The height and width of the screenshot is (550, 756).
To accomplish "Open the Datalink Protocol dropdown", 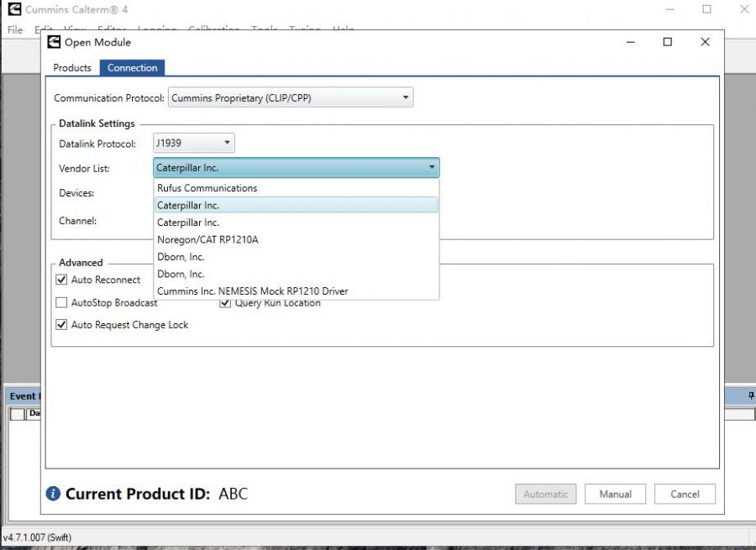I will coord(225,143).
